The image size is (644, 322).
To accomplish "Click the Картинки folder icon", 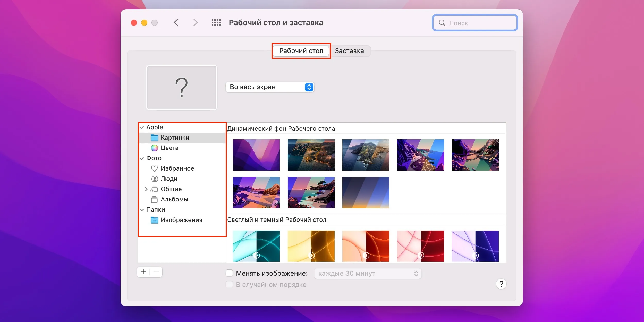I will click(154, 138).
